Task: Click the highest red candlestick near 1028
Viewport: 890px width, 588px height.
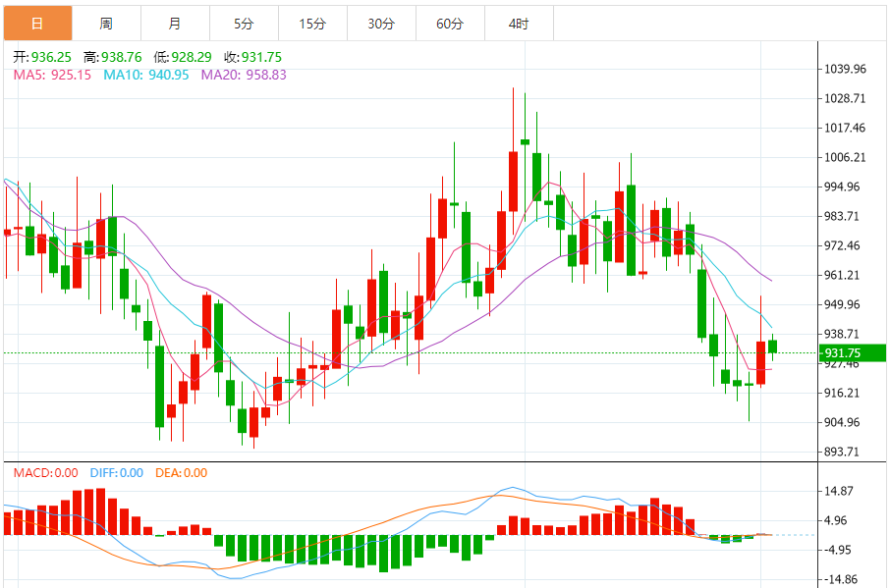Action: point(513,182)
